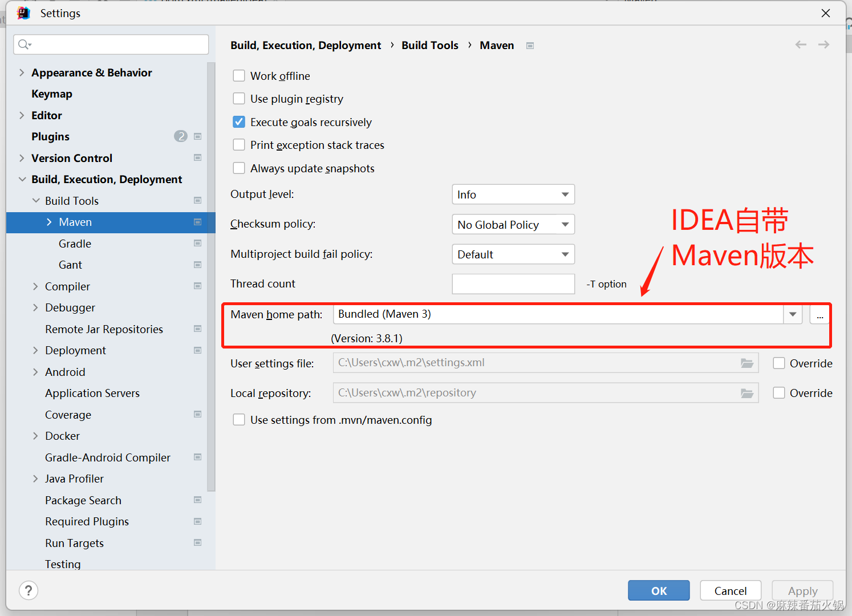Toggle Always update snapshots checkbox
852x616 pixels.
239,168
